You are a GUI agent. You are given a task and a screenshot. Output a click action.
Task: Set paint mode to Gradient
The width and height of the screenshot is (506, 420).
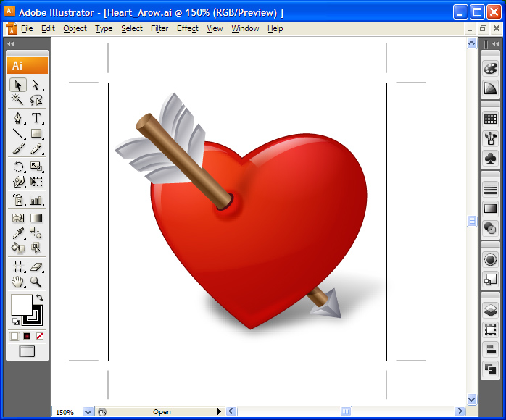[x=27, y=336]
